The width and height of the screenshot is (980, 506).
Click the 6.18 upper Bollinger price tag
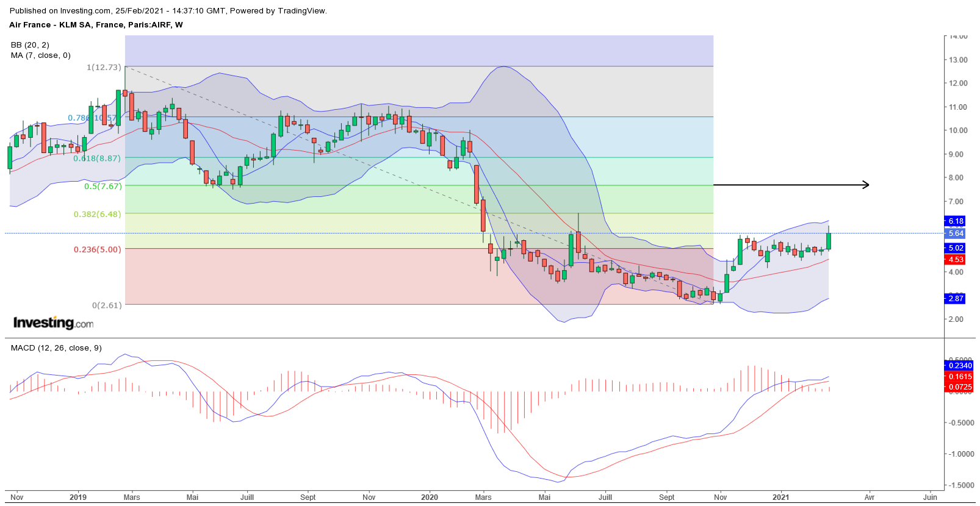pos(956,221)
